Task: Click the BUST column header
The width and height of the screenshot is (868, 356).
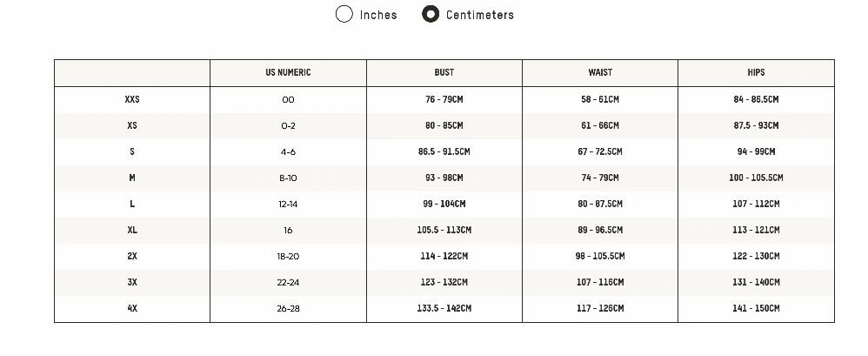Action: (444, 72)
